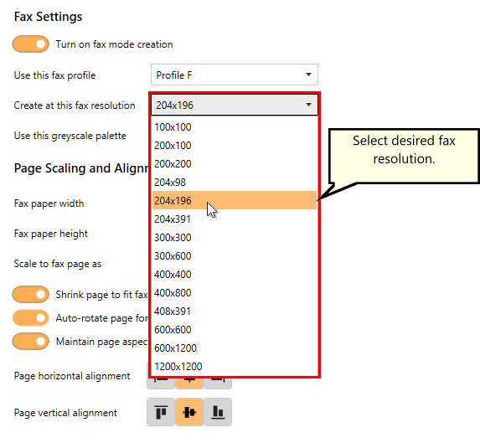The height and width of the screenshot is (448, 480).
Task: Click the Scale to fax page as label
Action: point(58,264)
